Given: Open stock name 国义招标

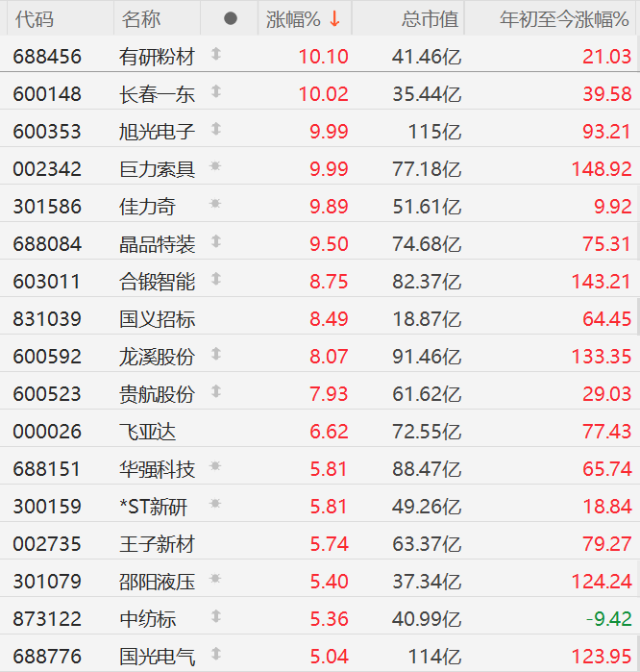Looking at the screenshot, I should (x=157, y=319).
